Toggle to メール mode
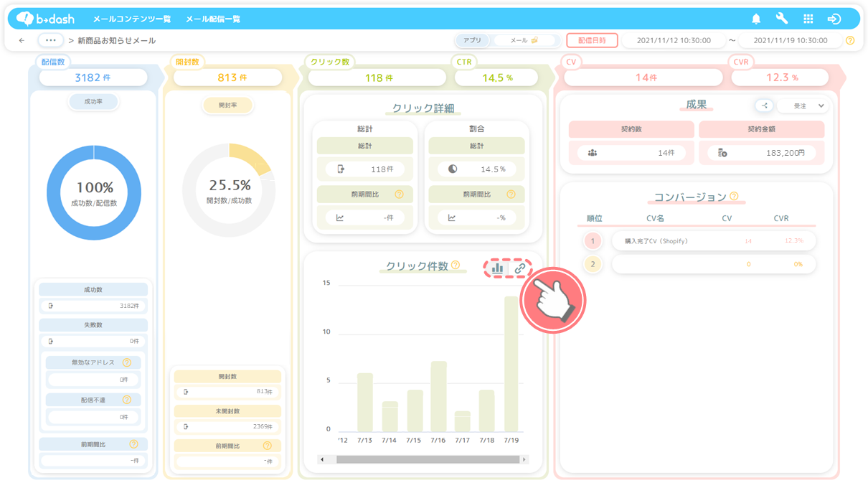 524,41
